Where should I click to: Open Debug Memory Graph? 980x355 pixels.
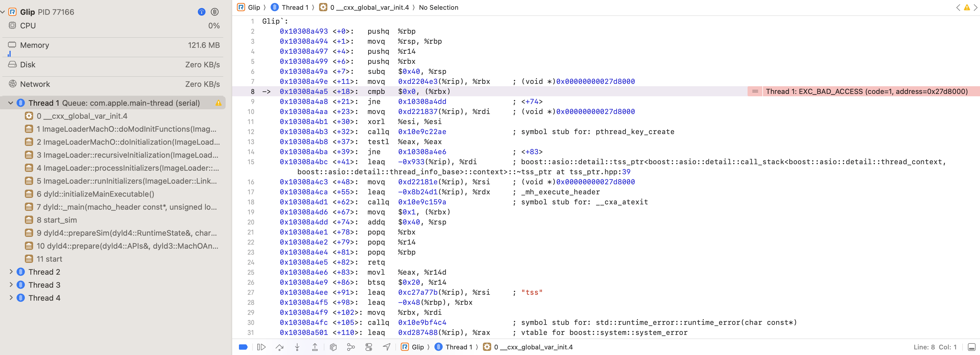click(x=351, y=347)
